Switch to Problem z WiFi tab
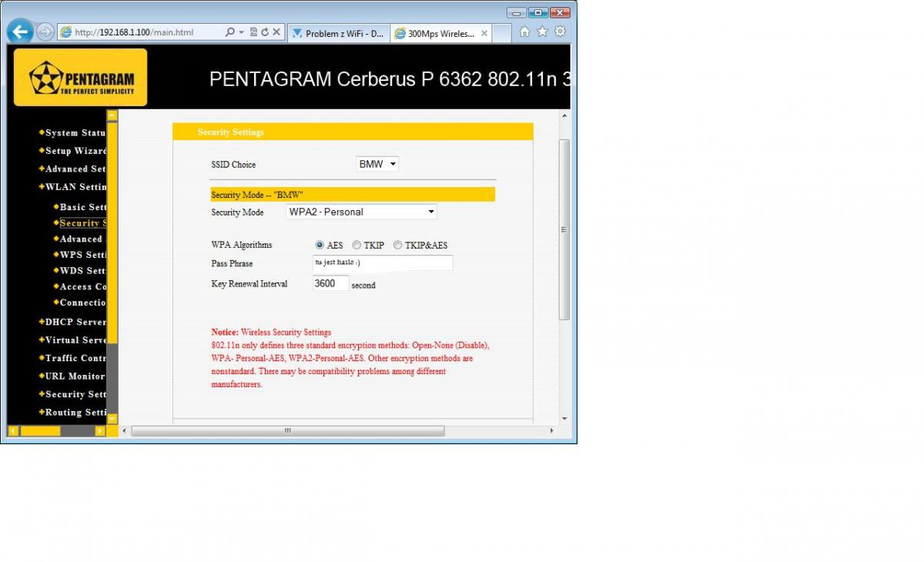Viewport: 924px width, 562px height. tap(338, 33)
